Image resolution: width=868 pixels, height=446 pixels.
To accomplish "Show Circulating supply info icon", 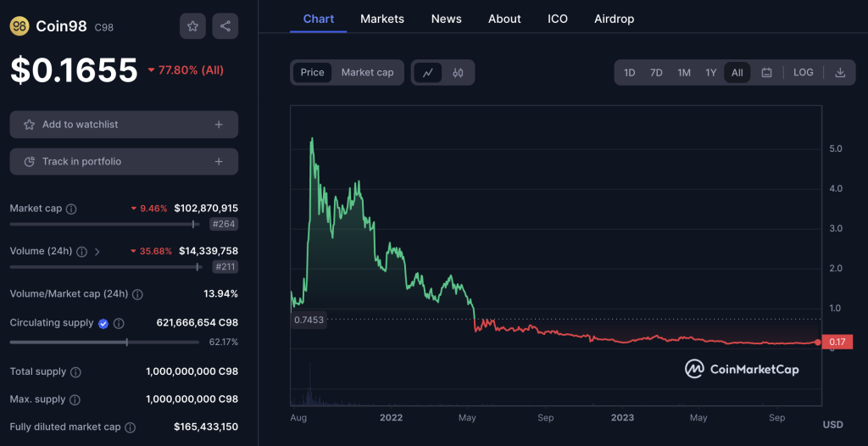I will (119, 324).
